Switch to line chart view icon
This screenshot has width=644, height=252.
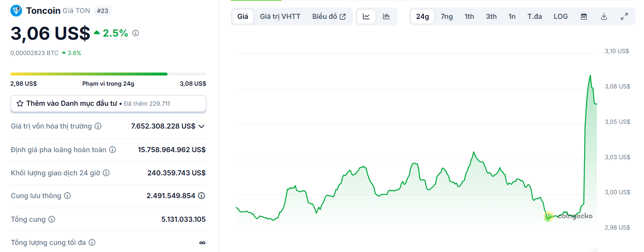pyautogui.click(x=366, y=17)
